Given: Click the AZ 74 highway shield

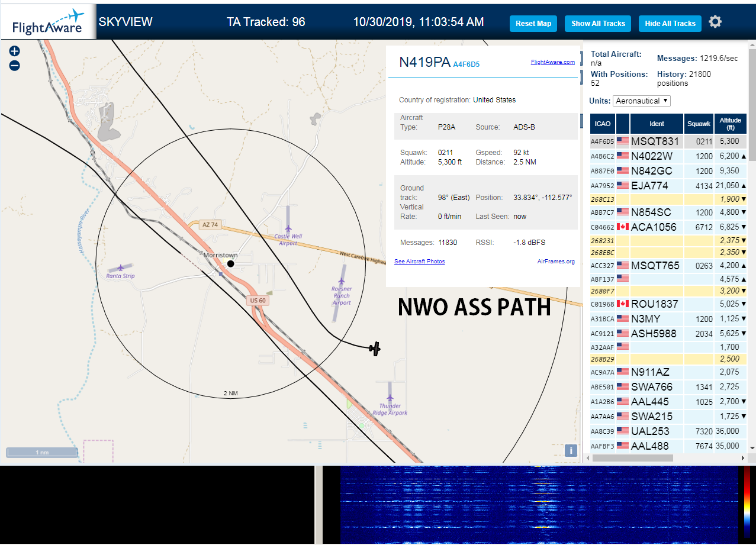Looking at the screenshot, I should 210,225.
